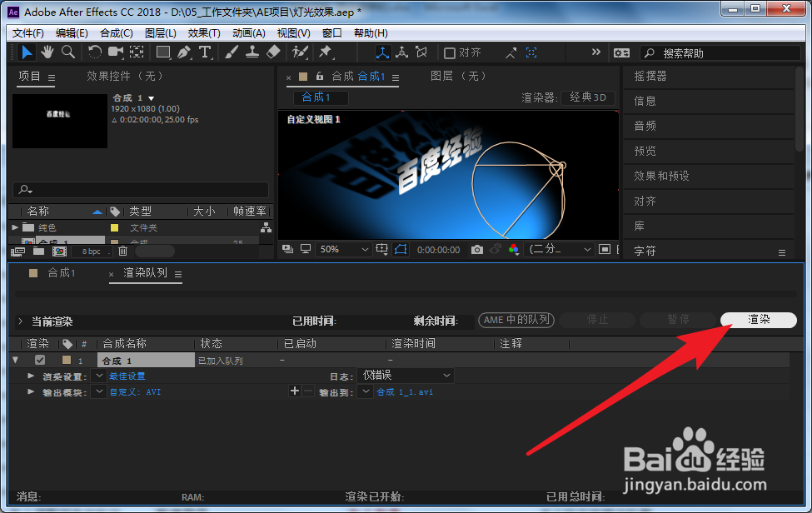Open the channel display color icon
Viewport: 812px width, 513px height.
pyautogui.click(x=516, y=247)
